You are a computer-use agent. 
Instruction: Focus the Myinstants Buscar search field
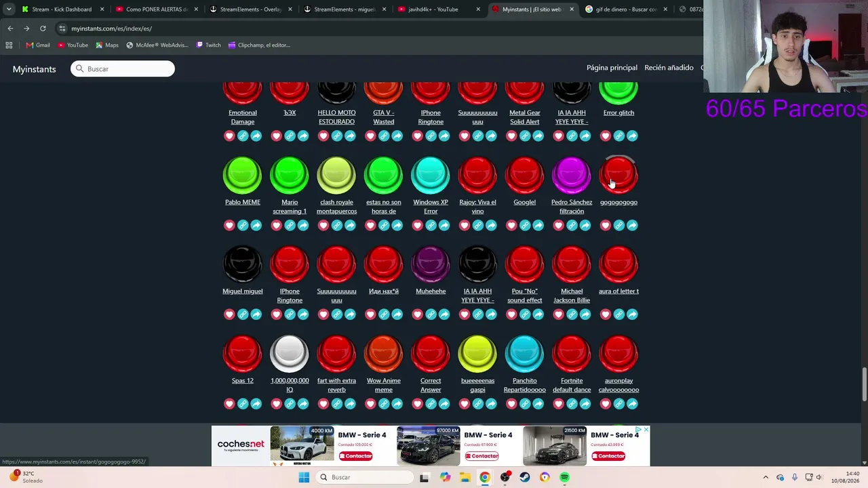point(123,69)
